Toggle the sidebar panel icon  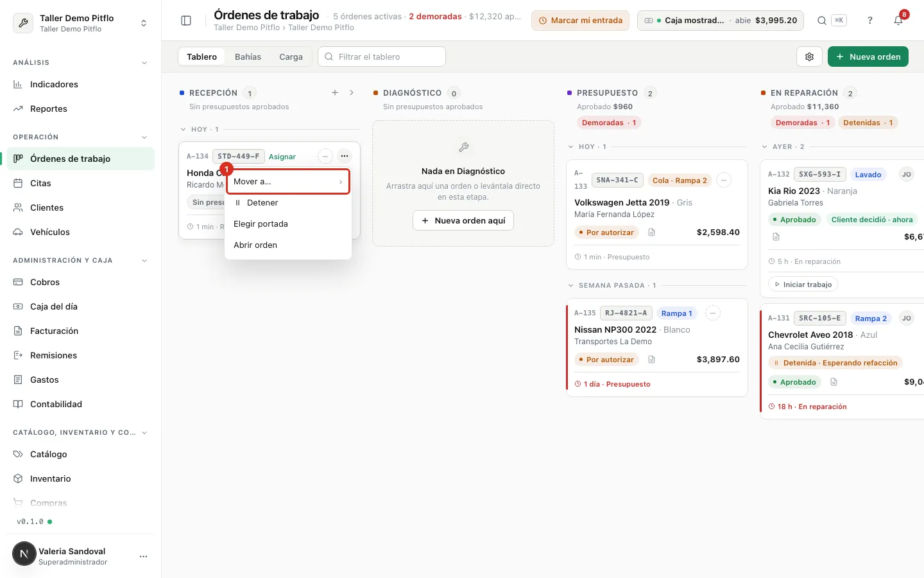coord(186,21)
